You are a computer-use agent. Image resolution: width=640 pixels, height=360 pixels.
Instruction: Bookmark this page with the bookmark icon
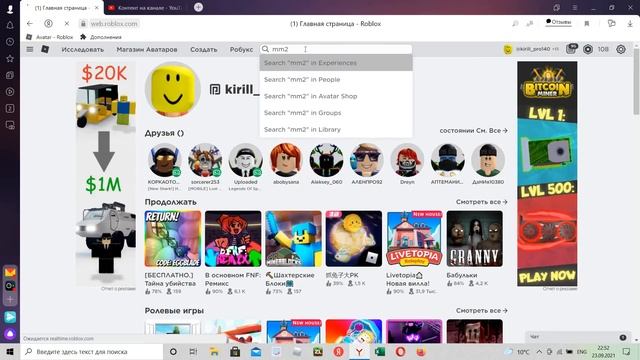[x=587, y=24]
